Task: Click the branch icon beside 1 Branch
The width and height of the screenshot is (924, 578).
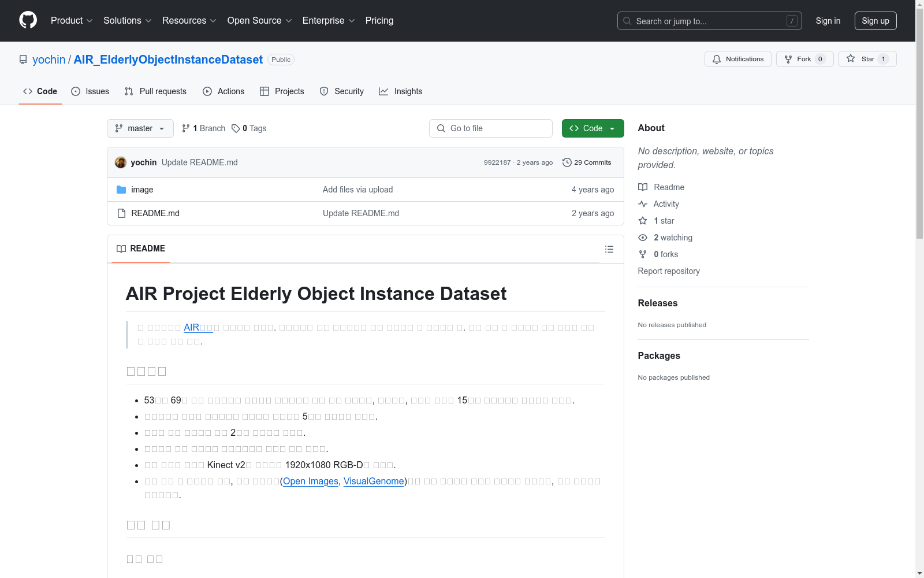Action: (186, 128)
